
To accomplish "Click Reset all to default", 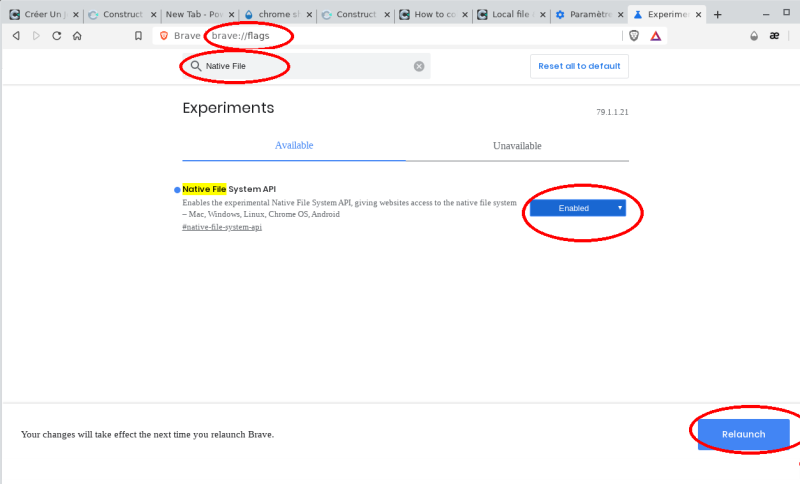I will (x=579, y=66).
